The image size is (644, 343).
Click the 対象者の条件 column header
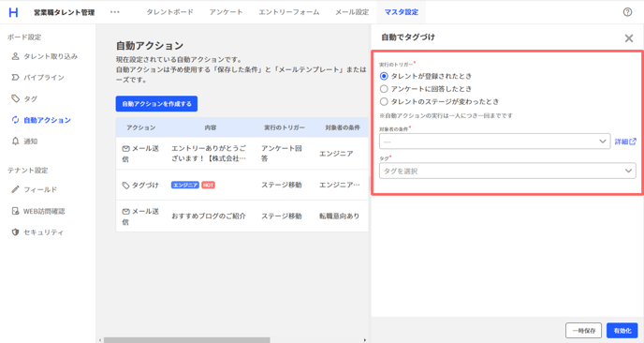(343, 127)
